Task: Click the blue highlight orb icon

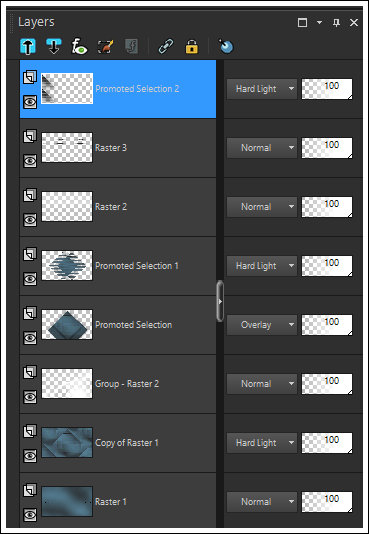Action: (x=226, y=46)
